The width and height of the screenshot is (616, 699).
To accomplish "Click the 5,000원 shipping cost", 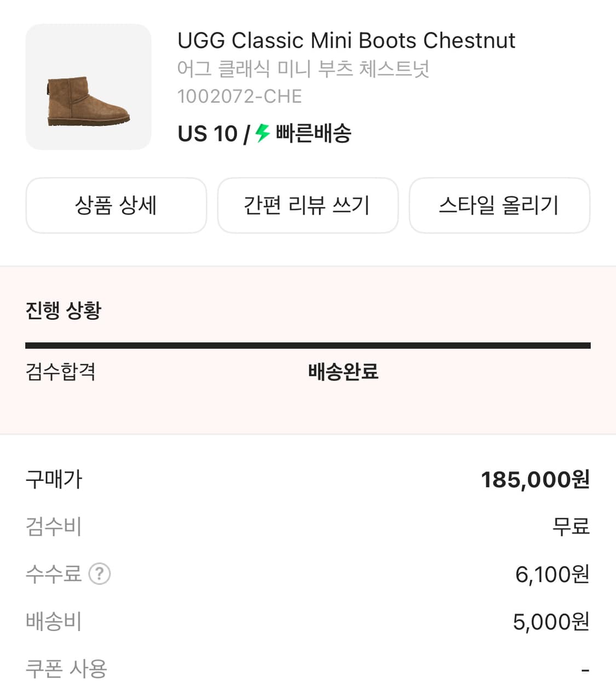I will (551, 622).
